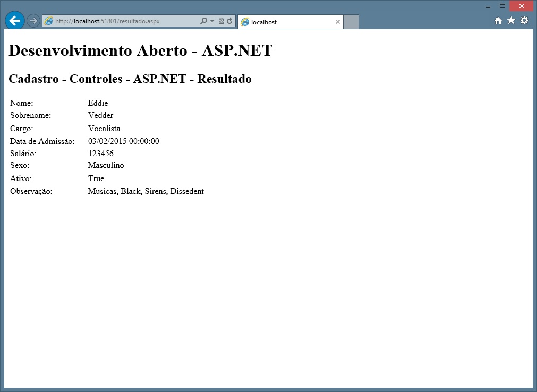The width and height of the screenshot is (537, 392).
Task: Open the Home page icon
Action: click(x=498, y=21)
